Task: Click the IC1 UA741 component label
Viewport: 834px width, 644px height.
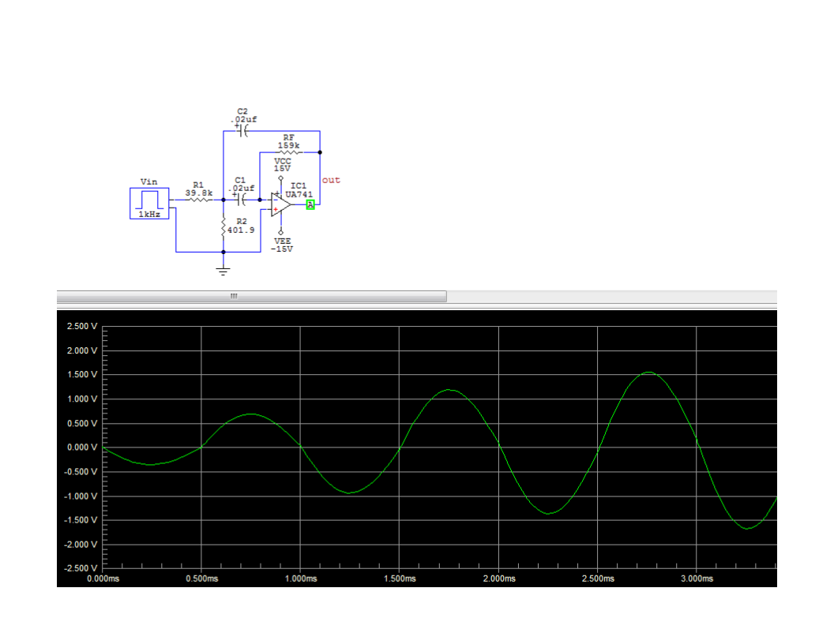Action: pyautogui.click(x=299, y=190)
